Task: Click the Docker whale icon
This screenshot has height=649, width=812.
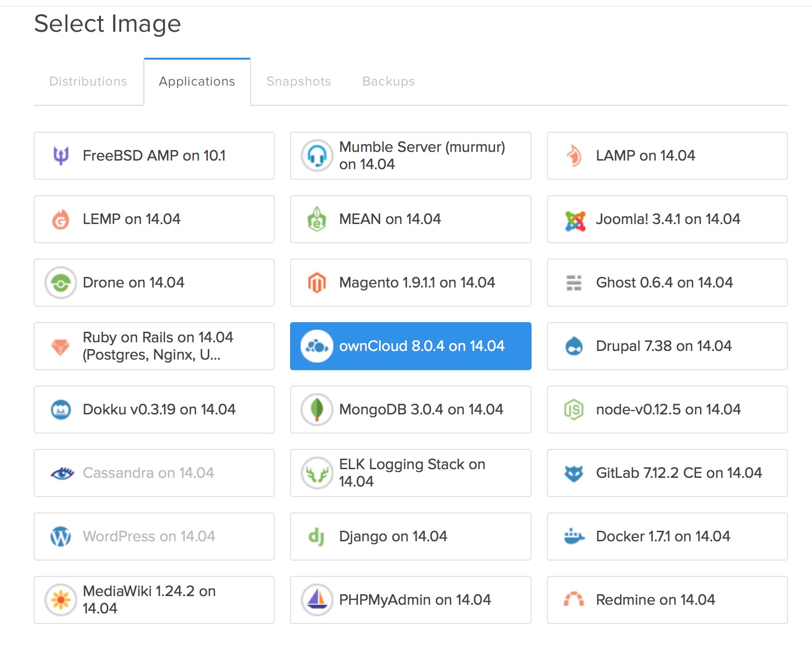Action: pos(574,536)
